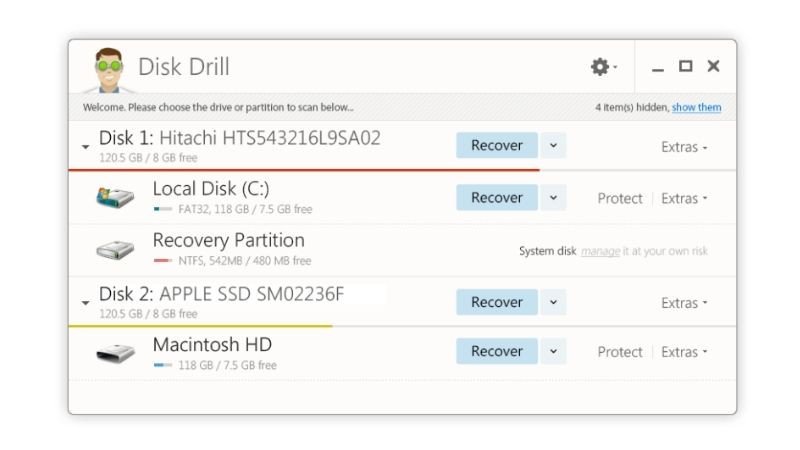Click the 'show them' hidden items link
This screenshot has width=800, height=450.
(x=696, y=107)
